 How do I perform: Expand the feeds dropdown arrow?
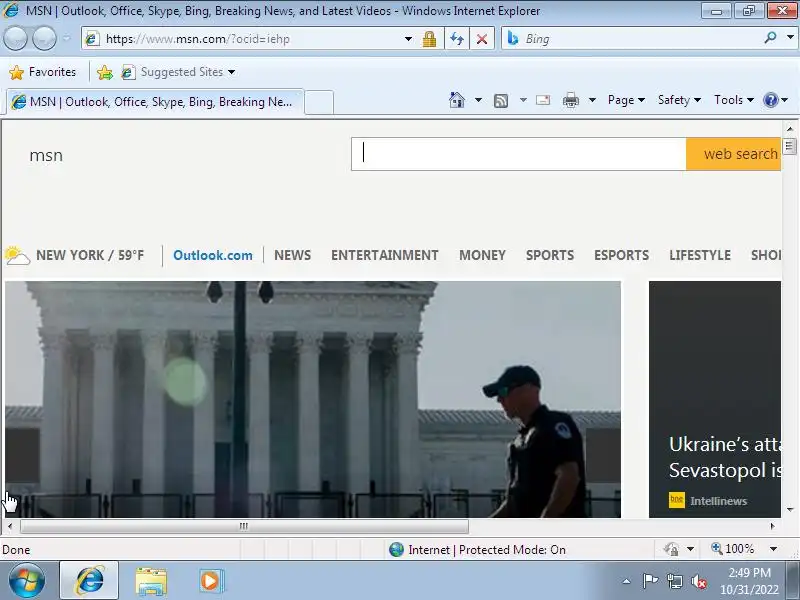(523, 100)
